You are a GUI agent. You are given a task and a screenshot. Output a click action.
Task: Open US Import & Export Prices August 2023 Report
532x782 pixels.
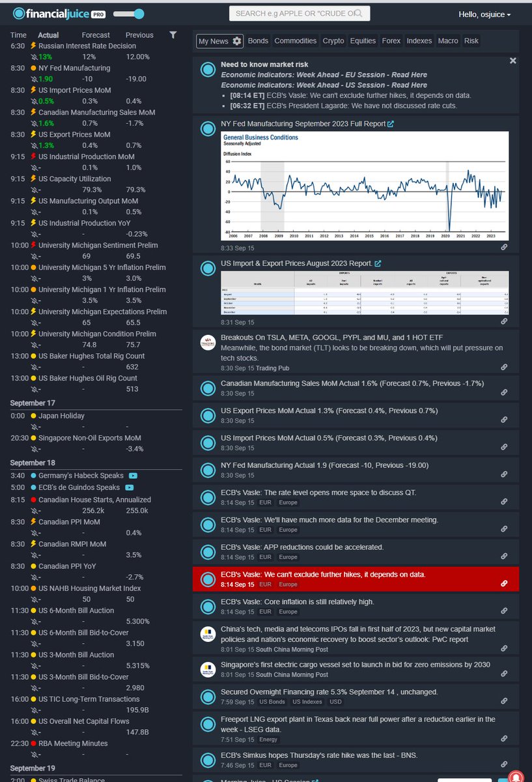296,263
